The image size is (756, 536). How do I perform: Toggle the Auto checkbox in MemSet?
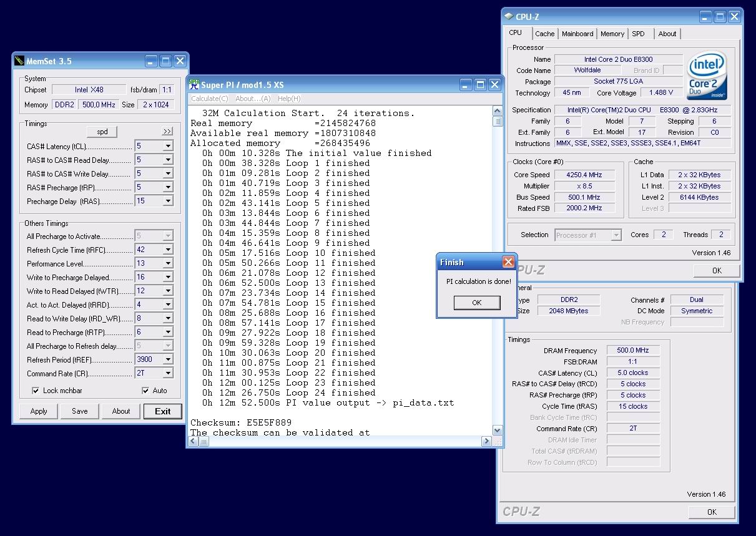coord(145,391)
